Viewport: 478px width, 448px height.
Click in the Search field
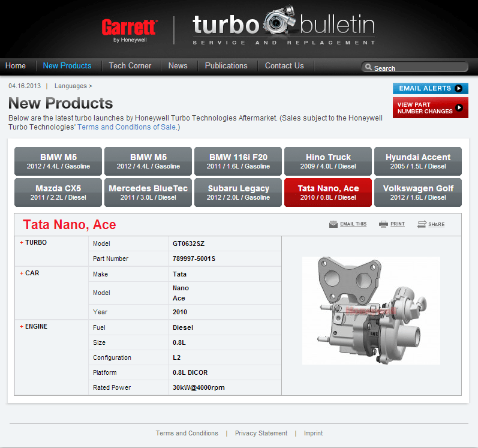click(x=414, y=67)
